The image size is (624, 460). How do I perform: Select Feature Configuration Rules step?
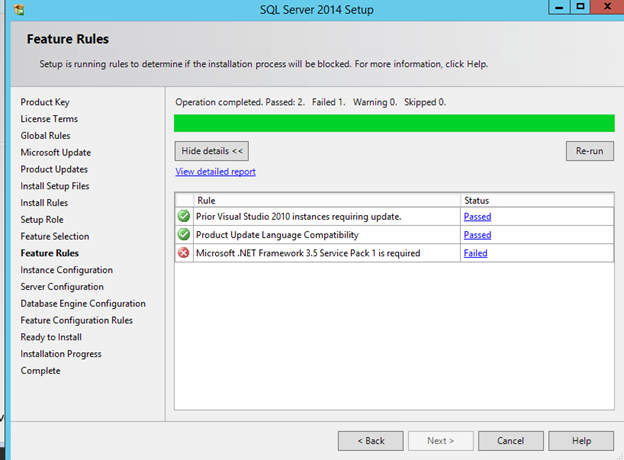click(x=77, y=320)
